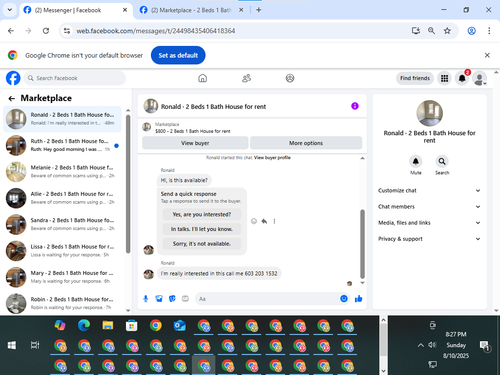Open Mary's 2 Beds 1 Bath conversation
500x375 pixels.
pyautogui.click(x=62, y=277)
